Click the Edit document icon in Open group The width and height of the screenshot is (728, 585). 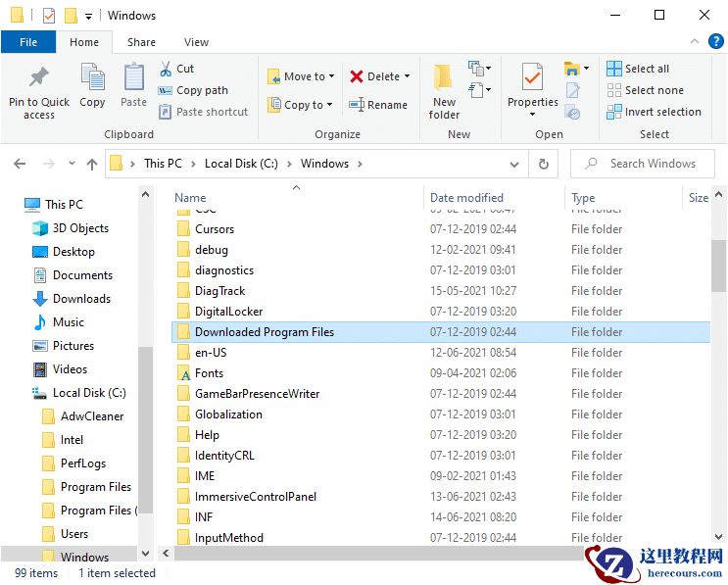pyautogui.click(x=572, y=90)
